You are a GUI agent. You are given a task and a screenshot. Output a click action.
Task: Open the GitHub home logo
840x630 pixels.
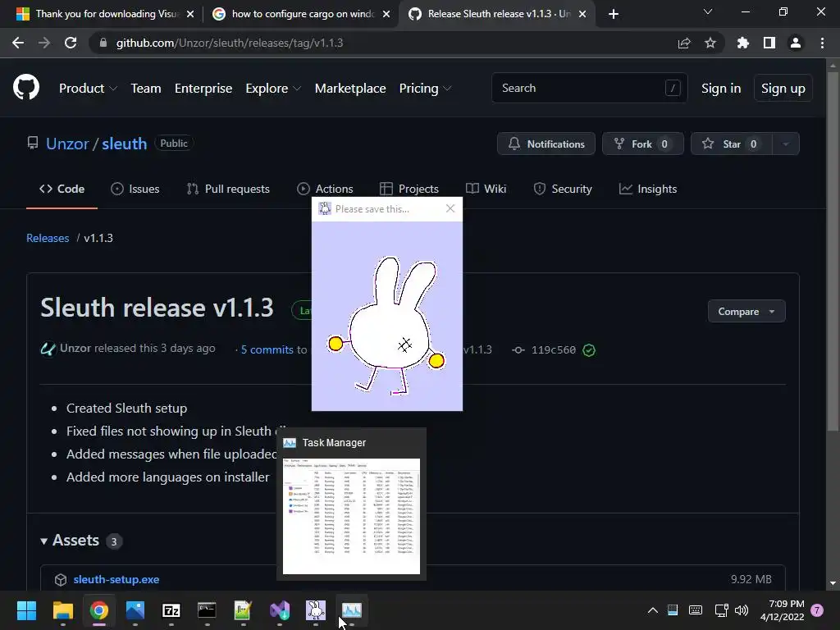(26, 87)
